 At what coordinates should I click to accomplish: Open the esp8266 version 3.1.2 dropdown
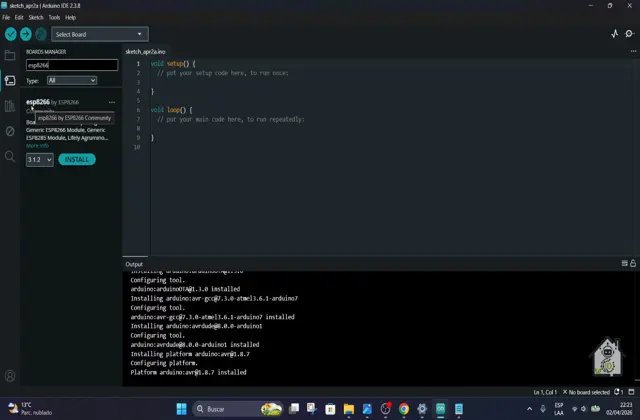point(39,159)
